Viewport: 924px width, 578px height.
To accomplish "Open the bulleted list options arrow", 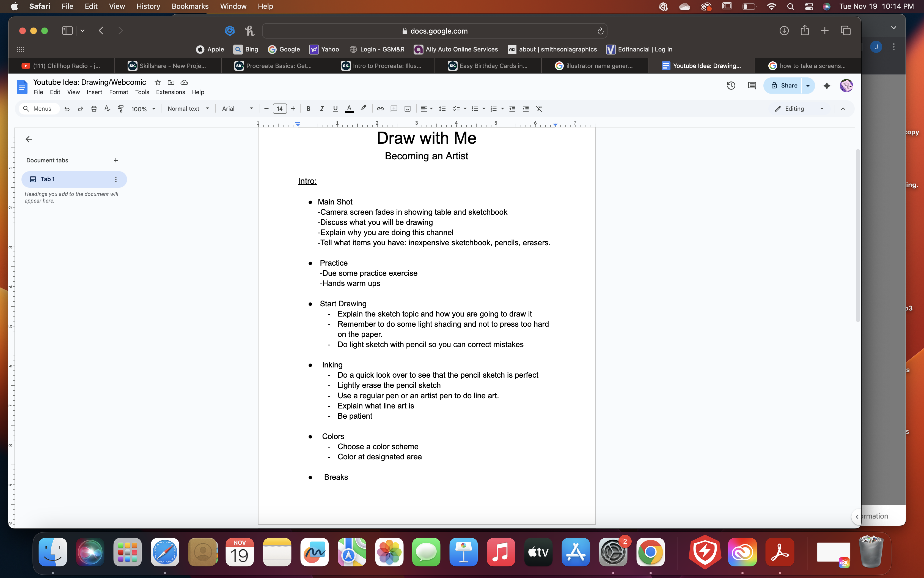I will [x=484, y=109].
